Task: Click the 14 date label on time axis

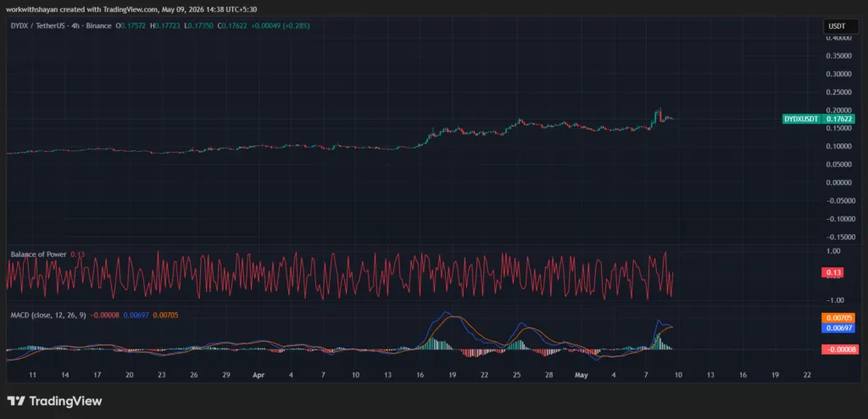Action: pyautogui.click(x=64, y=375)
